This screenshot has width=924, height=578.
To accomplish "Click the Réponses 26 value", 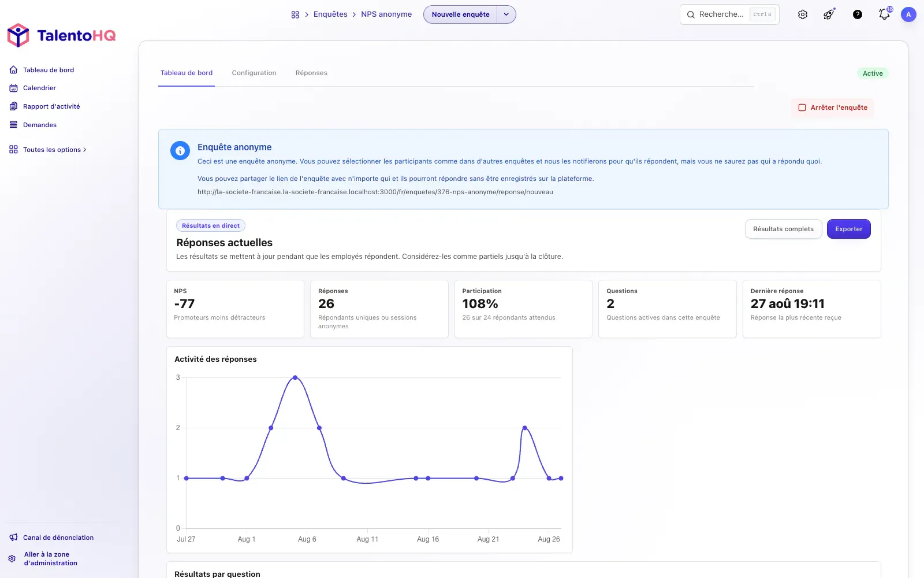I will [x=326, y=304].
